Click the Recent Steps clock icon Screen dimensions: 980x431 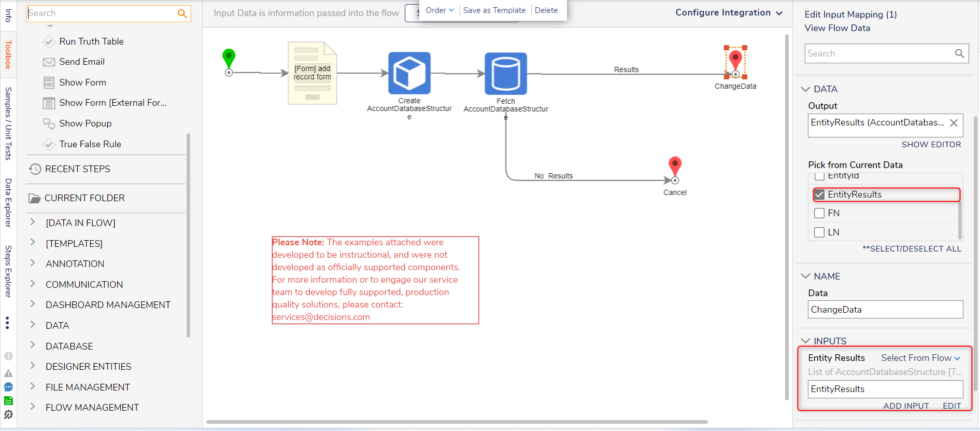click(x=35, y=169)
